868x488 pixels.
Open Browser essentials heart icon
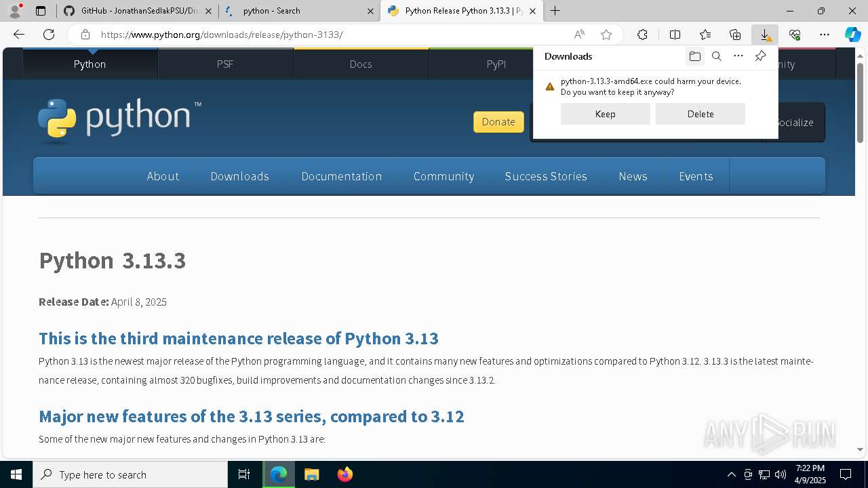[795, 35]
